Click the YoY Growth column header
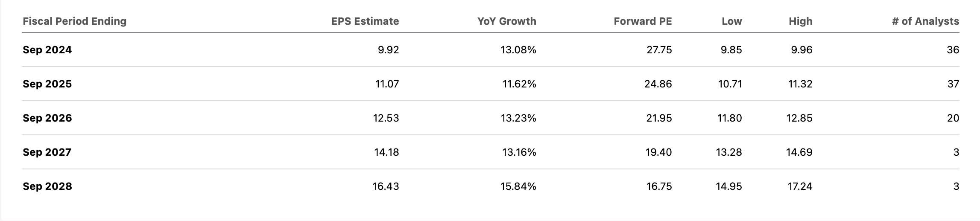The width and height of the screenshot is (980, 221). point(506,21)
